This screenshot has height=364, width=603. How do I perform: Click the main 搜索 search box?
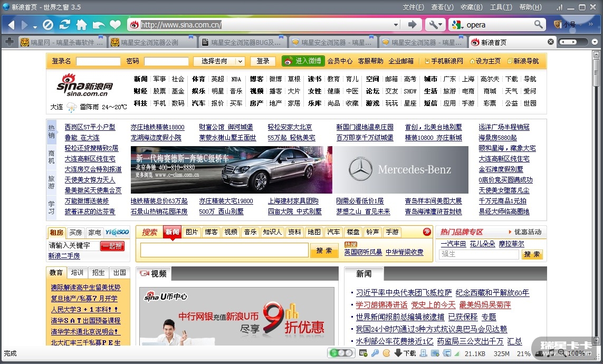click(x=224, y=250)
